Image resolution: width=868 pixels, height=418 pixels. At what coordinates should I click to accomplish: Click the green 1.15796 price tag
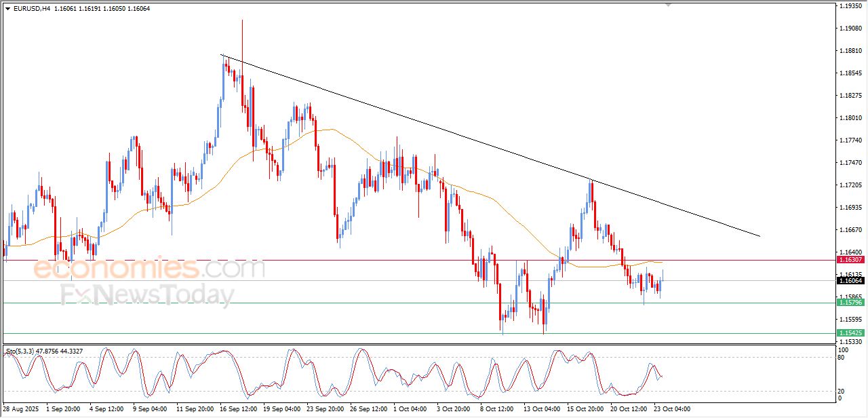850,303
